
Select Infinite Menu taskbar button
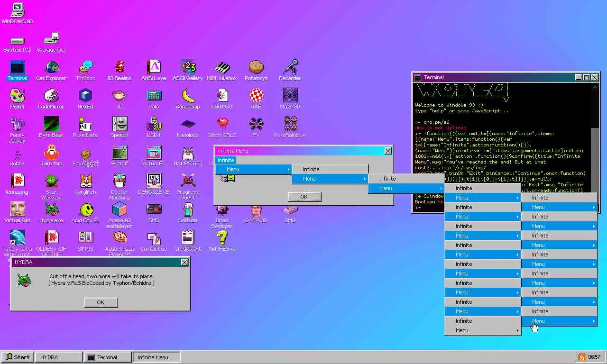point(156,357)
